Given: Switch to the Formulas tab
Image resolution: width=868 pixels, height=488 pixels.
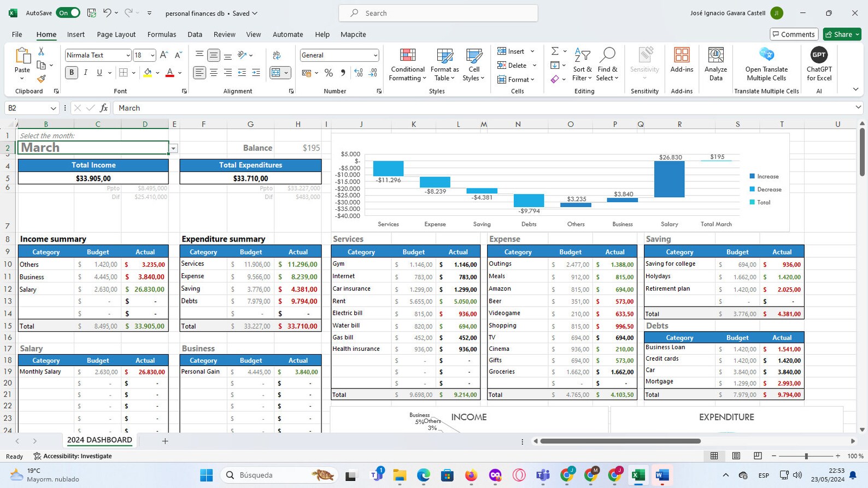Looking at the screenshot, I should pyautogui.click(x=162, y=34).
